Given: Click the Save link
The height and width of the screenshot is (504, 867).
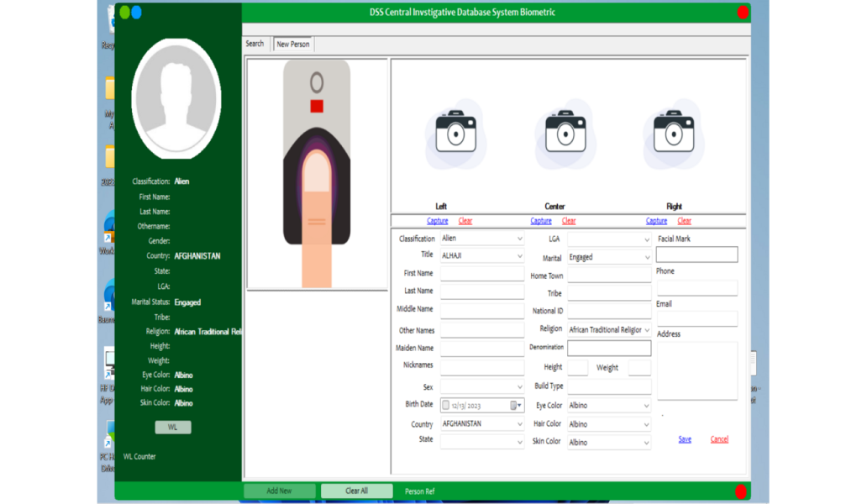Looking at the screenshot, I should click(x=685, y=439).
